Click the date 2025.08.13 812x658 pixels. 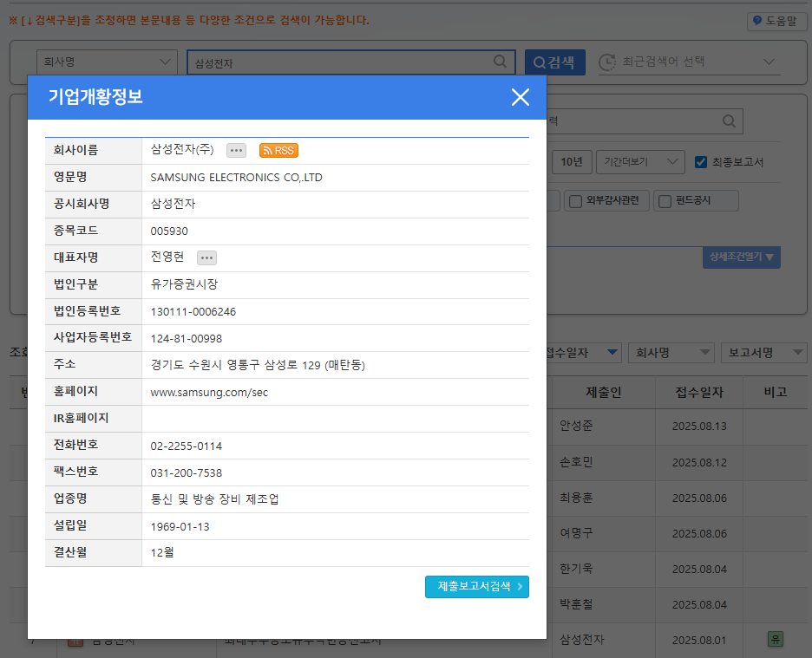[x=699, y=426]
